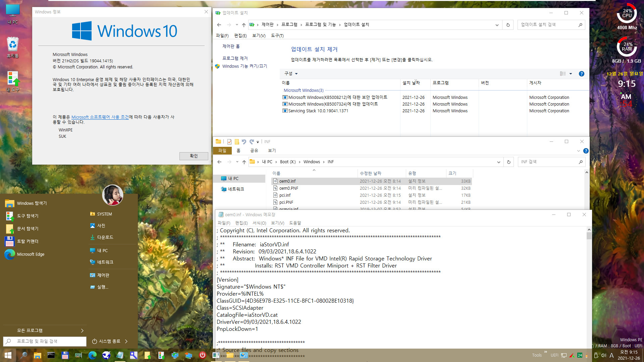Click 확인 button in Windows 정보 dialog
The width and height of the screenshot is (644, 362).
(194, 156)
